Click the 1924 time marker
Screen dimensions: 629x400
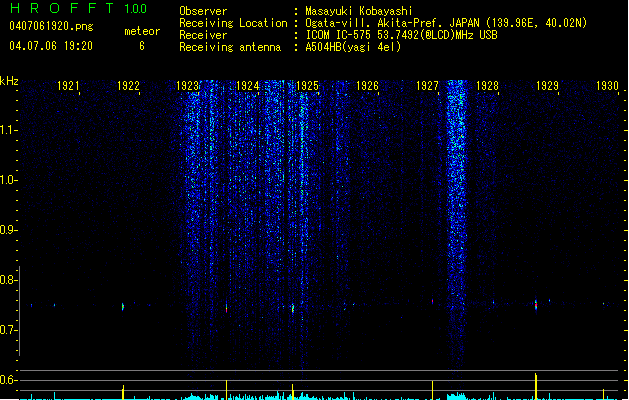(248, 86)
